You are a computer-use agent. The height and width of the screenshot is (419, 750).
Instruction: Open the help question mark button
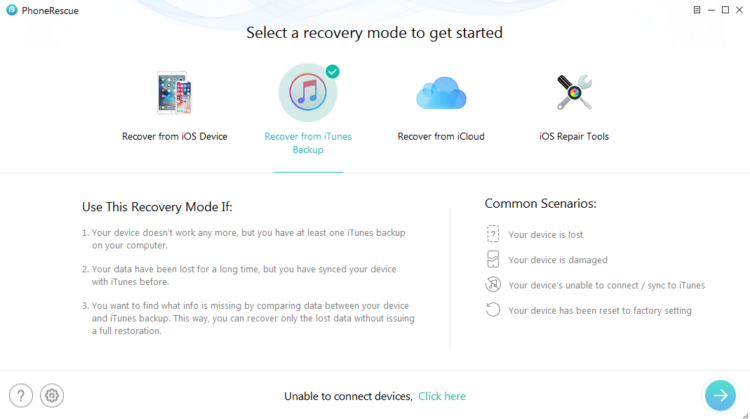click(21, 396)
